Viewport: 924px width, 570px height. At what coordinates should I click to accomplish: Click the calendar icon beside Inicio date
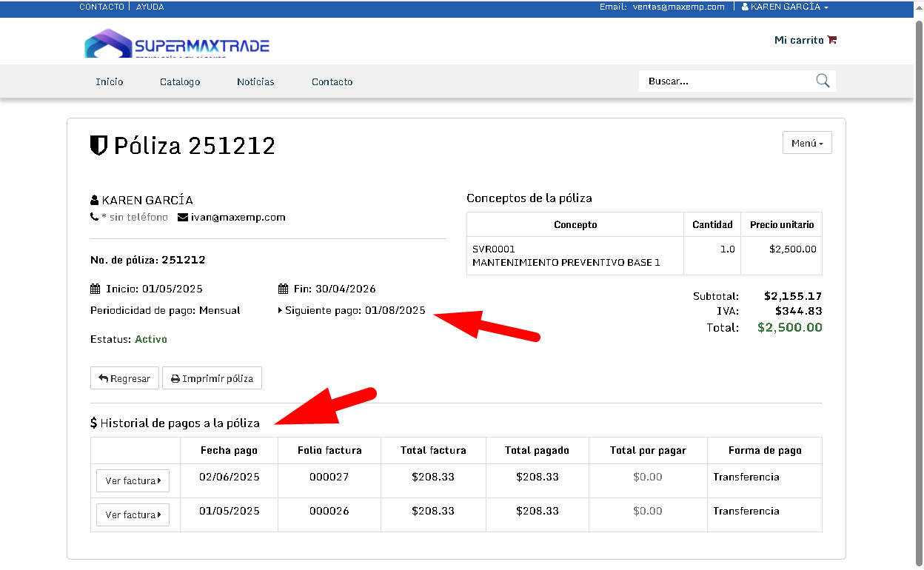(x=95, y=289)
